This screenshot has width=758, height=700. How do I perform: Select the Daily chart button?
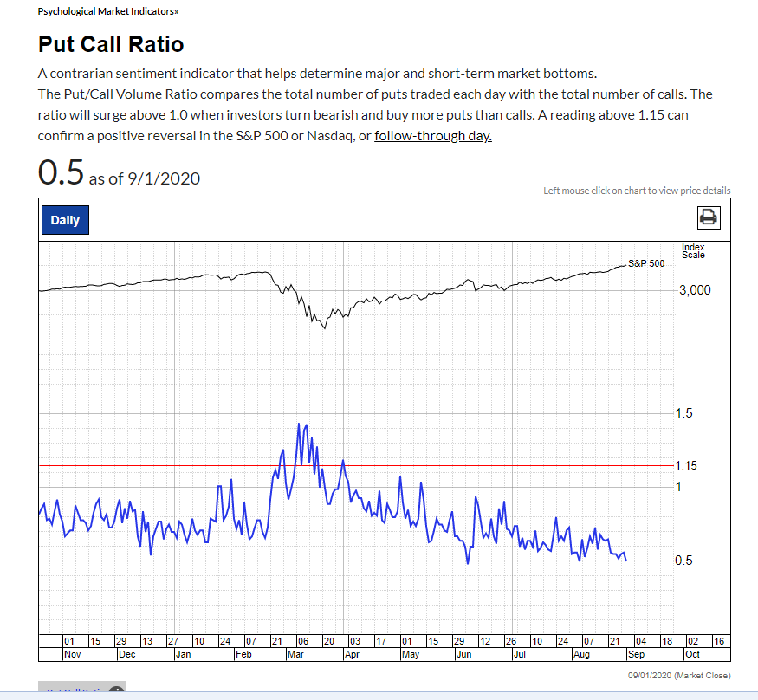pyautogui.click(x=65, y=220)
